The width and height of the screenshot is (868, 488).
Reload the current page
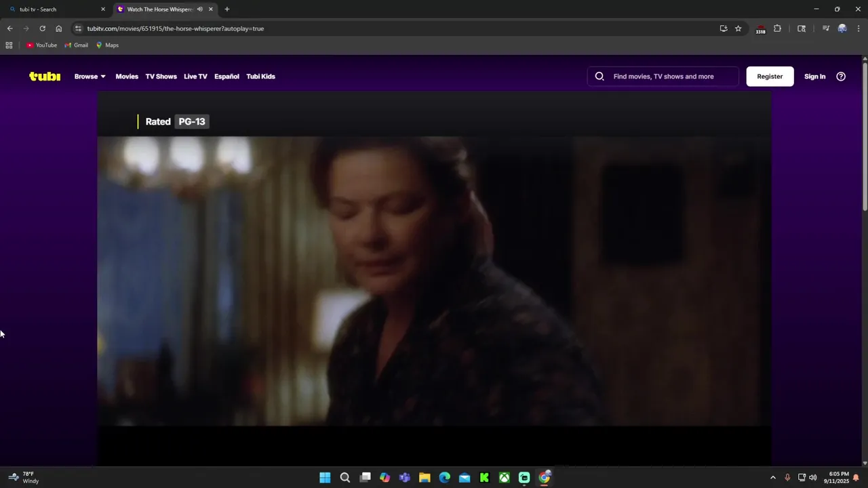[42, 28]
